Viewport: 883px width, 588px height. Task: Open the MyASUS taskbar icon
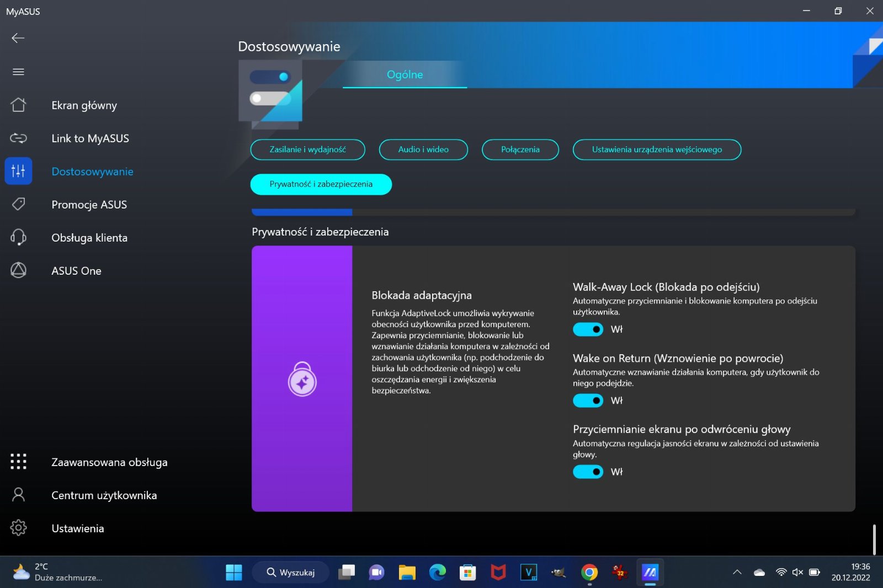click(x=650, y=573)
